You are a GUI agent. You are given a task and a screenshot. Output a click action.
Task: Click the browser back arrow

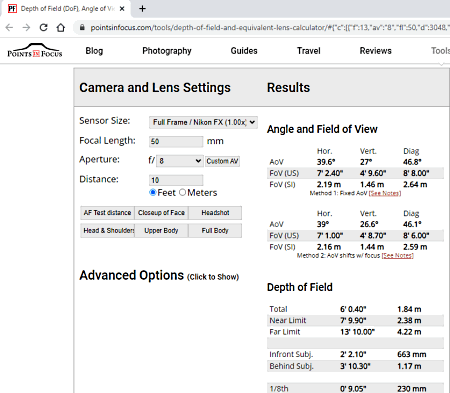tap(9, 27)
